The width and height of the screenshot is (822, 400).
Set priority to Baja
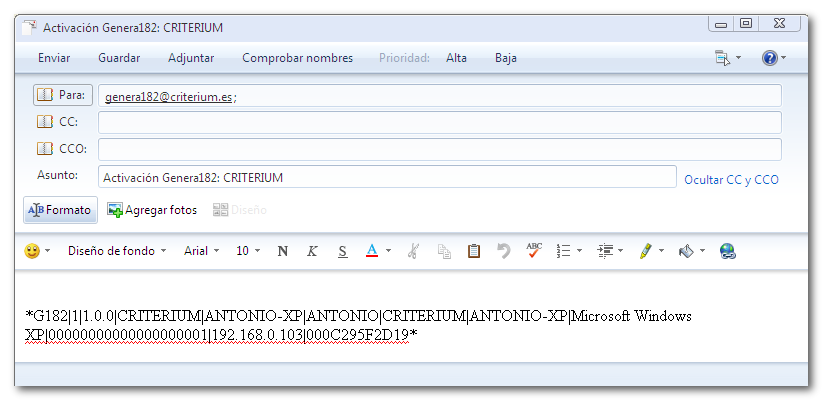tap(506, 58)
